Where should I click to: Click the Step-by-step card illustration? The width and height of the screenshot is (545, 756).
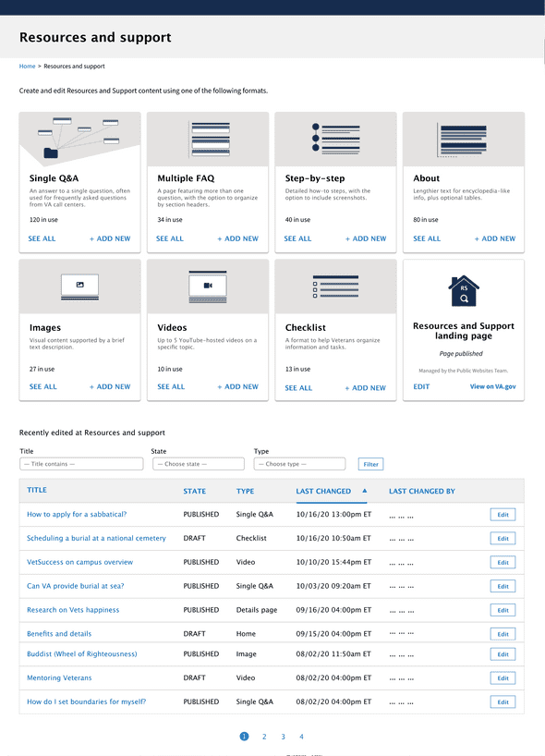click(336, 139)
